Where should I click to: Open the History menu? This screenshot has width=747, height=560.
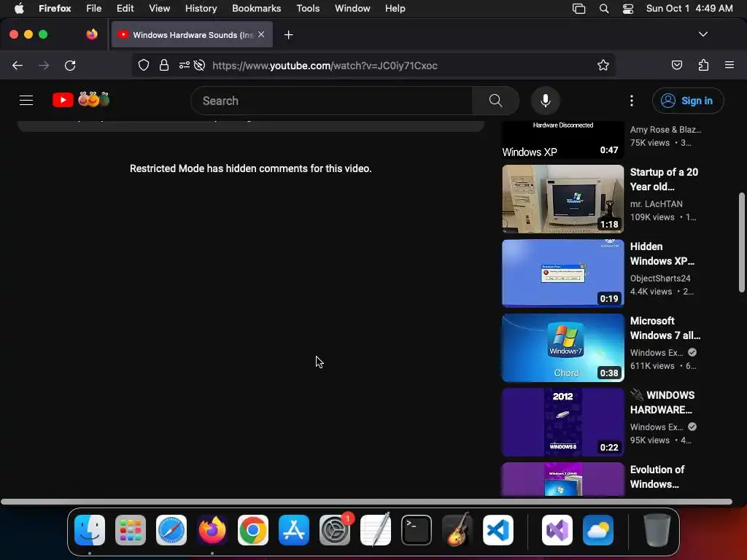(201, 9)
